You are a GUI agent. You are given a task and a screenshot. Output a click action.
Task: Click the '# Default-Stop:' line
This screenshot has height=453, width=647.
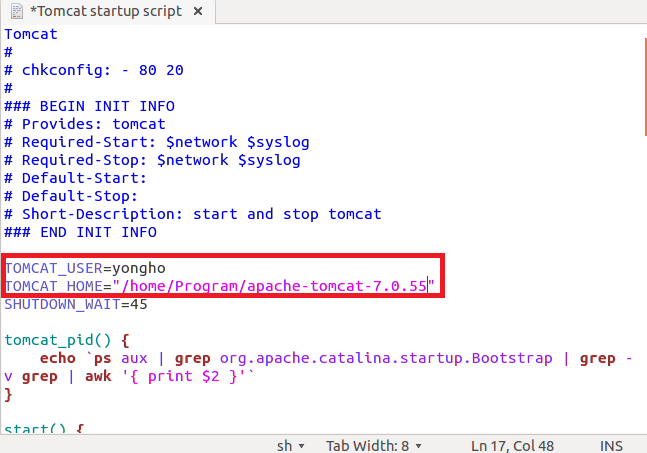[71, 196]
